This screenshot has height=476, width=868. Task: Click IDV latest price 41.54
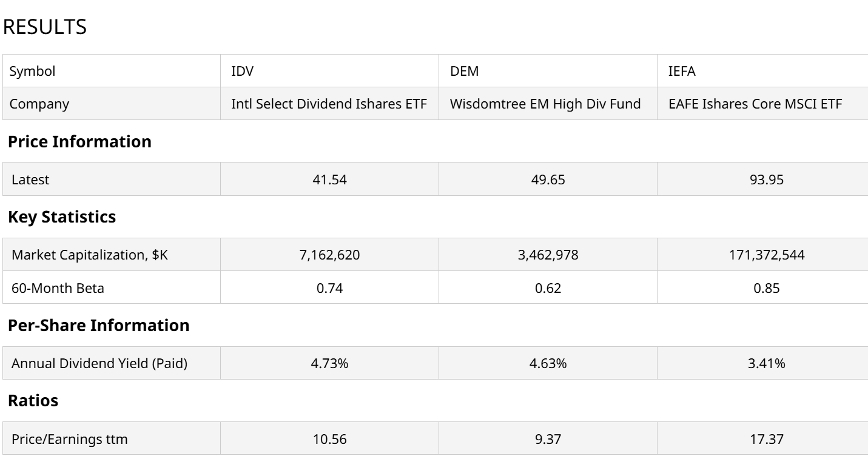pyautogui.click(x=329, y=179)
